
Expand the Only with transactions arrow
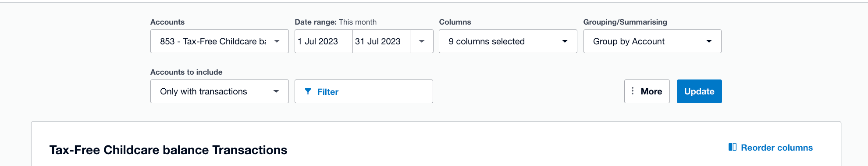(x=276, y=91)
